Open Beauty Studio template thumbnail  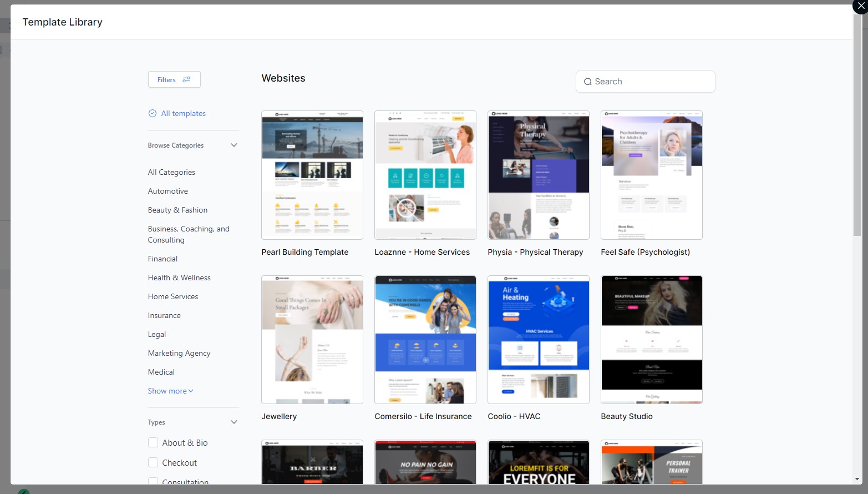coord(652,340)
